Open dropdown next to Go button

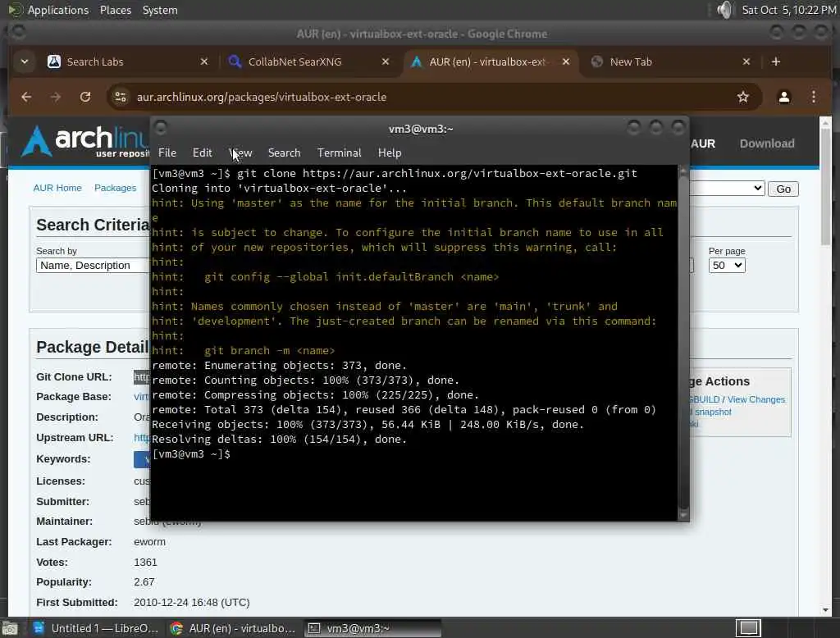point(727,189)
